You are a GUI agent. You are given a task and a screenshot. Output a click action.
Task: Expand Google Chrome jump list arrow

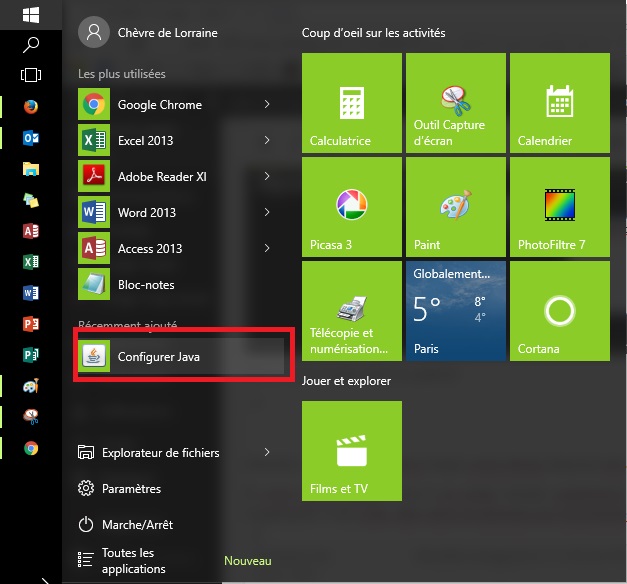coord(267,104)
